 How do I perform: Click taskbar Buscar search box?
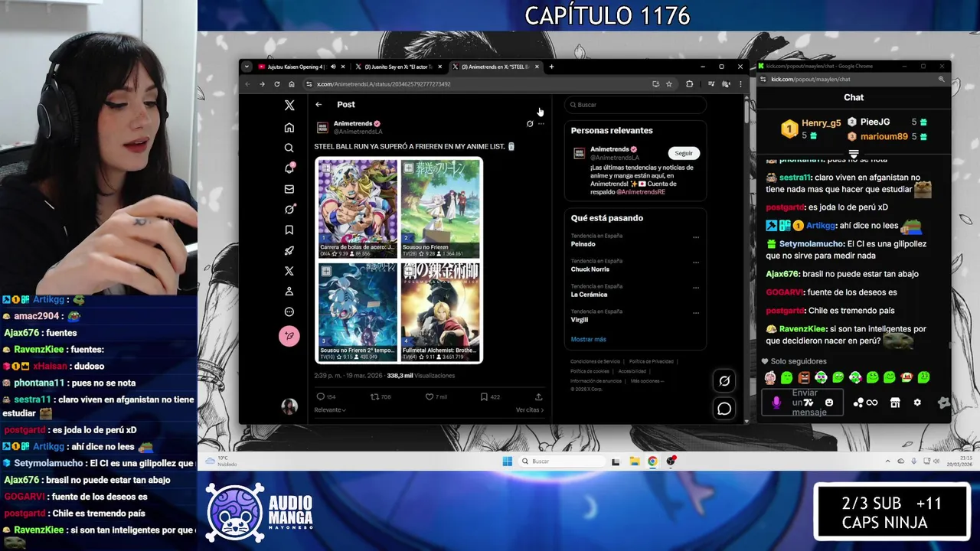[561, 461]
